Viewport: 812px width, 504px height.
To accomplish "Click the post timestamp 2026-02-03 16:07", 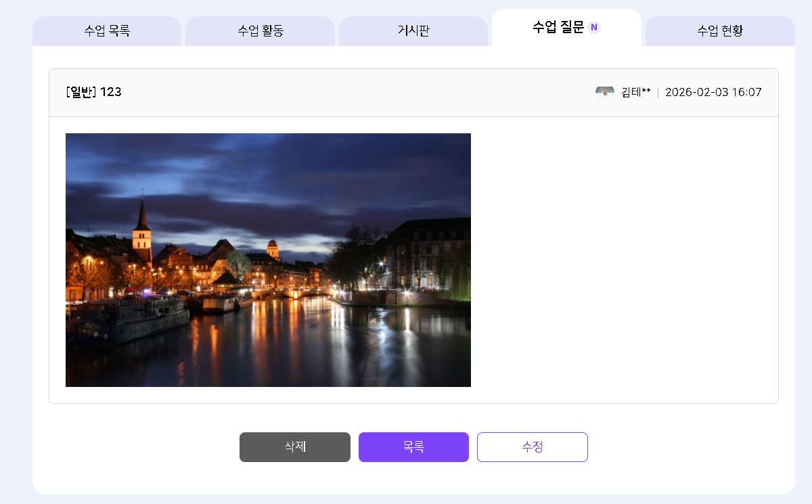I will pyautogui.click(x=713, y=92).
